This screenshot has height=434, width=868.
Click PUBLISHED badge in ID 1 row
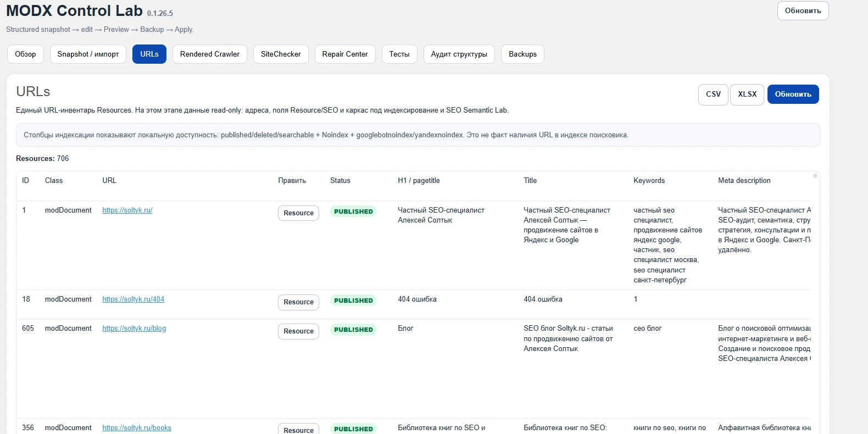coord(353,212)
